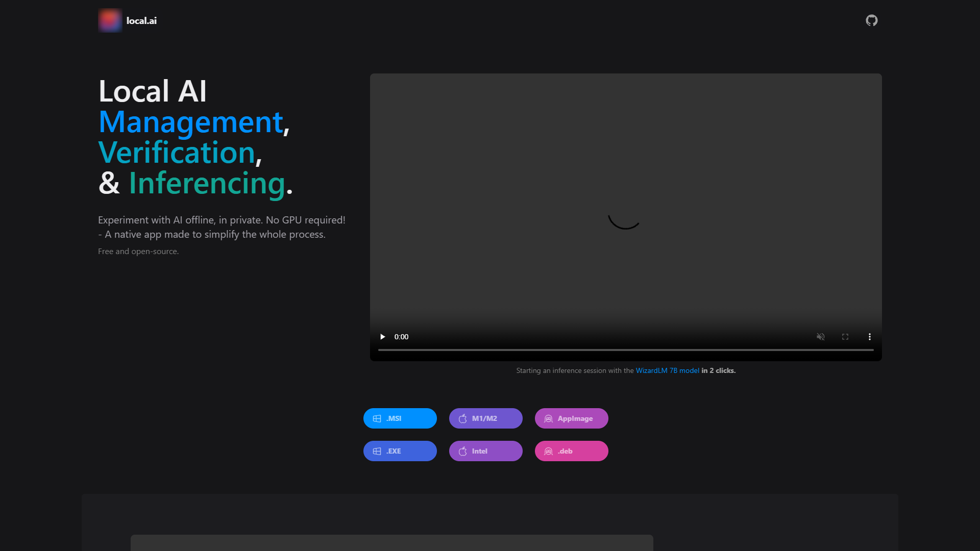Open the GitHub repository icon

click(x=872, y=20)
